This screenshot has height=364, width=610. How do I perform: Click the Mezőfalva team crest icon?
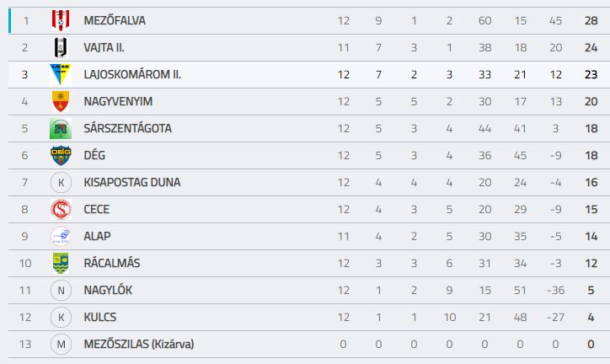tap(61, 20)
